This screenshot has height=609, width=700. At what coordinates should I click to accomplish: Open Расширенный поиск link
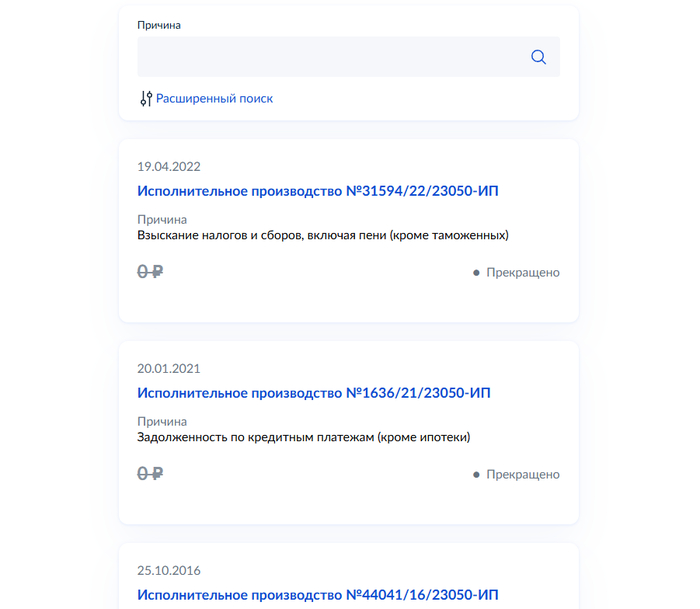[214, 99]
